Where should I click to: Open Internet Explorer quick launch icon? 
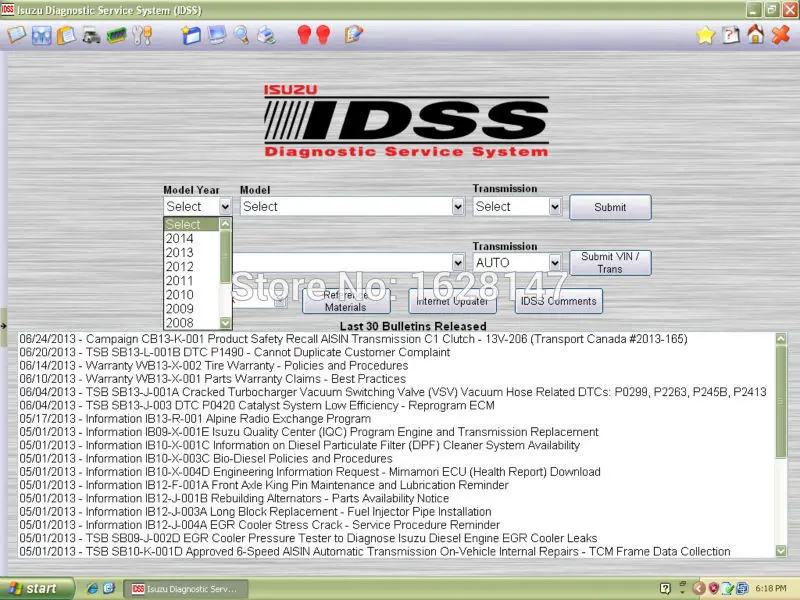(x=92, y=589)
